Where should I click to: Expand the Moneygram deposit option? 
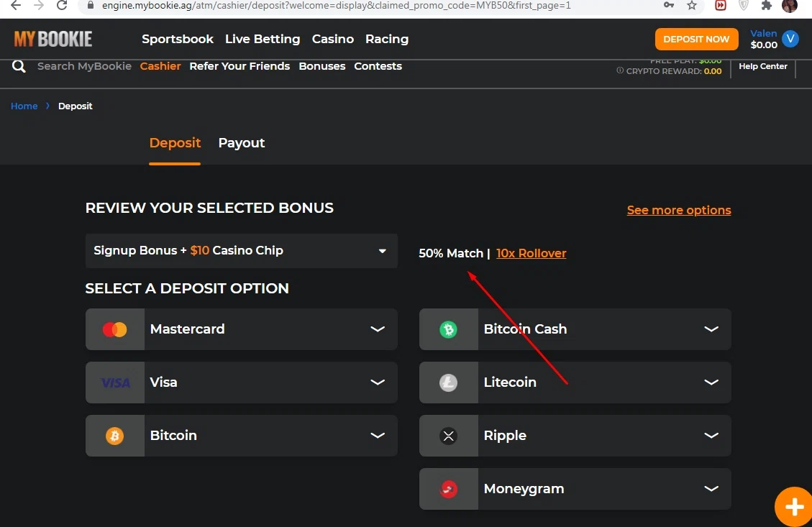575,489
